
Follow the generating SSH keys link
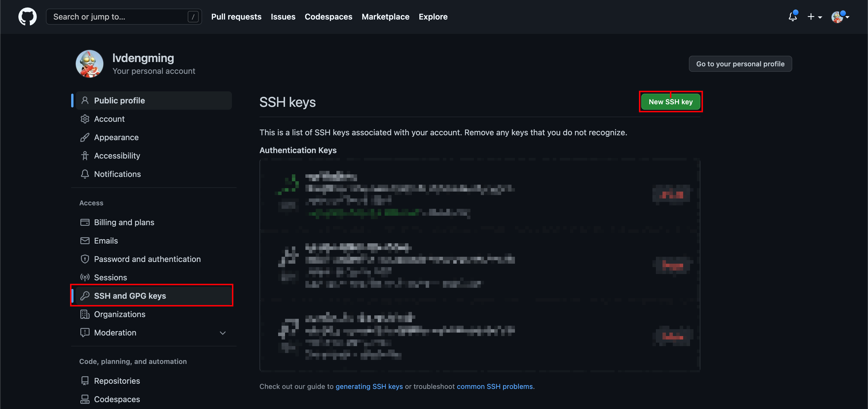369,386
